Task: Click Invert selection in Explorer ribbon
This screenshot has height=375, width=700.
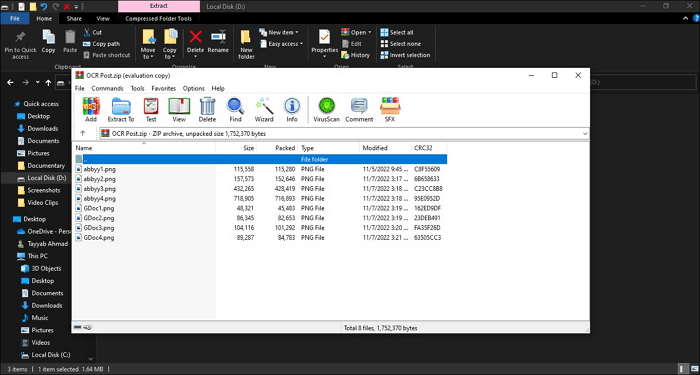Action: pos(405,55)
